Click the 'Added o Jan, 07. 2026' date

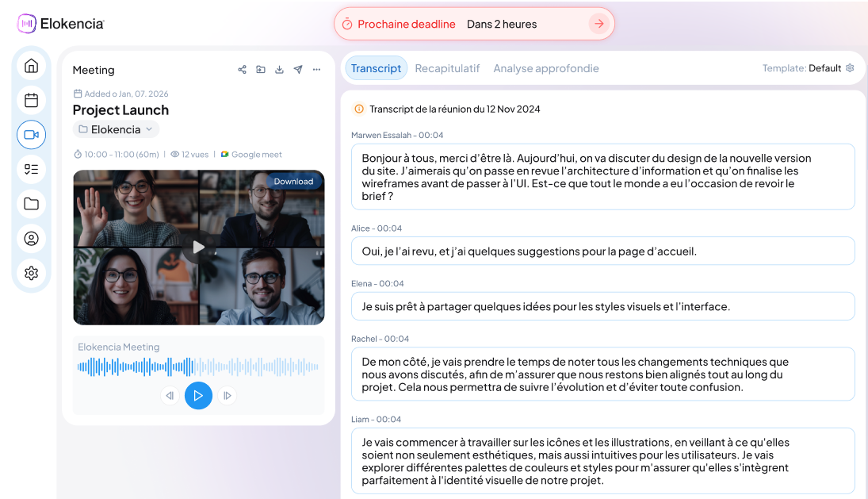[126, 94]
